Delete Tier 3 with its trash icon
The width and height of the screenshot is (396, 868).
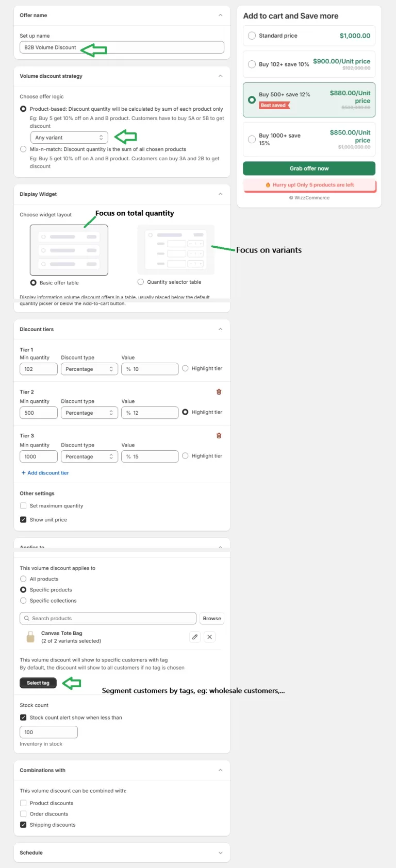219,436
